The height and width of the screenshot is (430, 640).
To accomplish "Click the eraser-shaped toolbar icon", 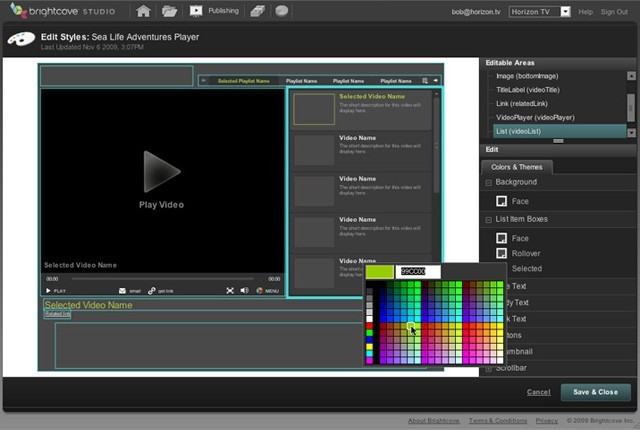I will pos(257,11).
